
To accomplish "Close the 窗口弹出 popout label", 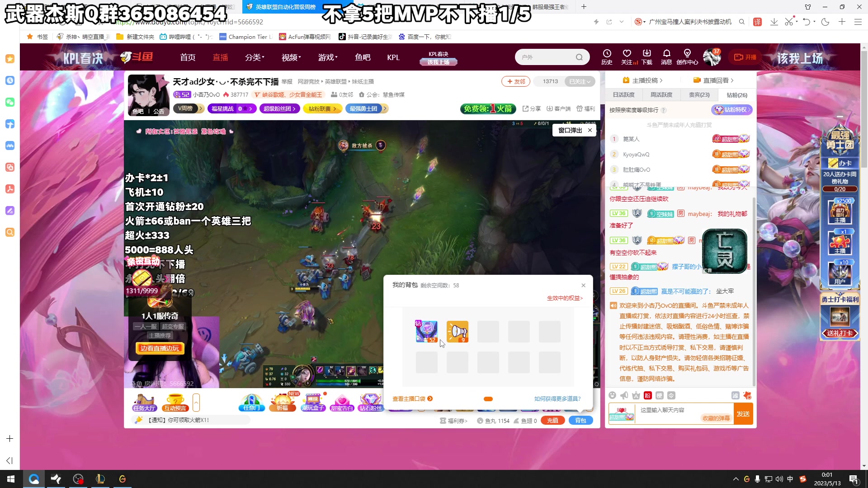I will 590,130.
